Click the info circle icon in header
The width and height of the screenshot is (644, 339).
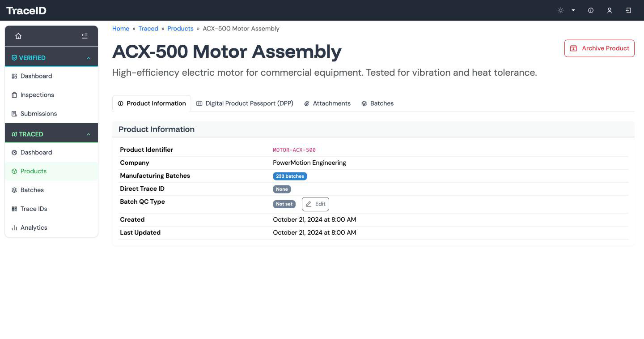(x=591, y=10)
